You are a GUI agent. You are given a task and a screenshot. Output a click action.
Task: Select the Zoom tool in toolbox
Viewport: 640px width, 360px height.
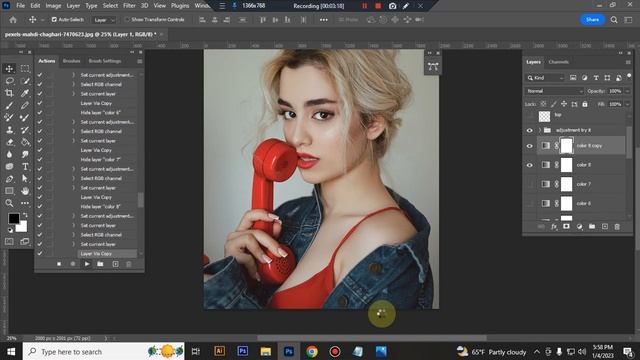(9, 203)
